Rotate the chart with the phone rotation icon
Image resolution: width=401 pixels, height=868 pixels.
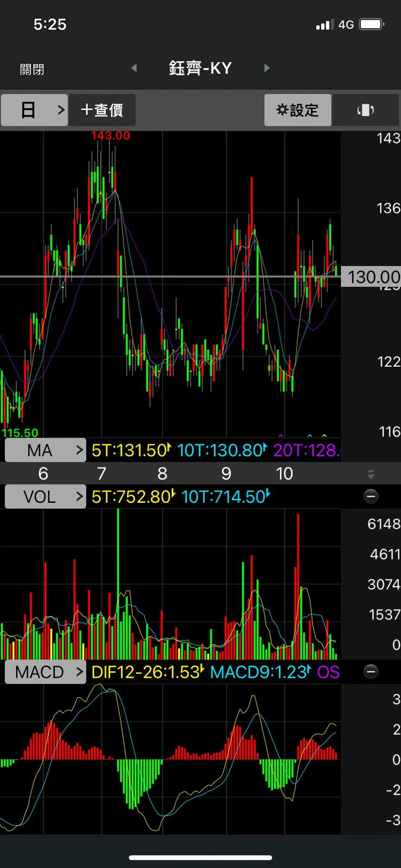tap(366, 110)
